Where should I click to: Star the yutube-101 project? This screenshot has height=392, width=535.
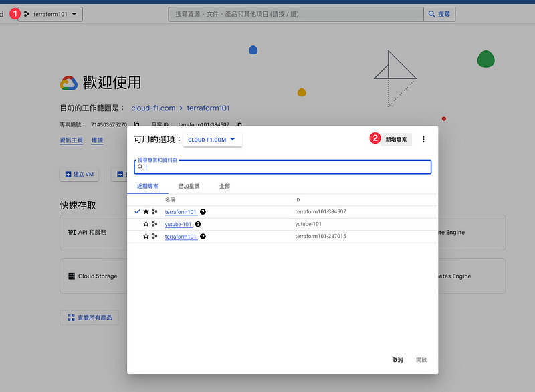pos(146,224)
